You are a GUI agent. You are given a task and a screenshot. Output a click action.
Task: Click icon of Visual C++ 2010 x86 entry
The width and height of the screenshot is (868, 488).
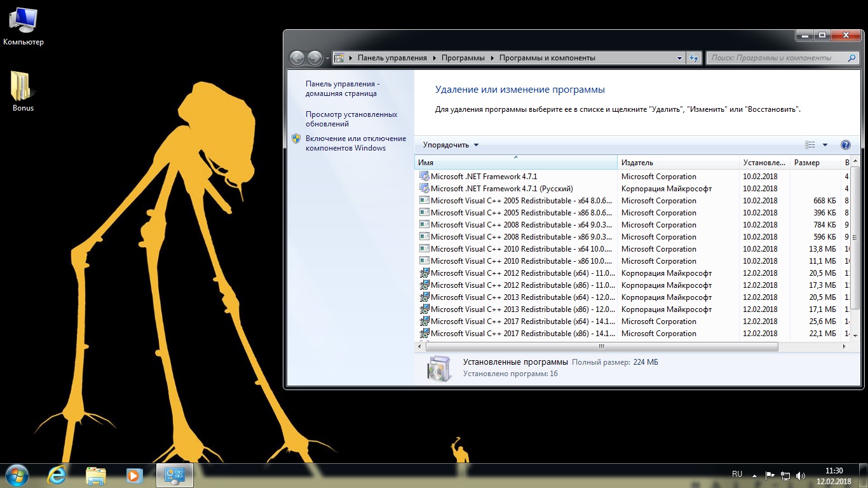(x=424, y=261)
